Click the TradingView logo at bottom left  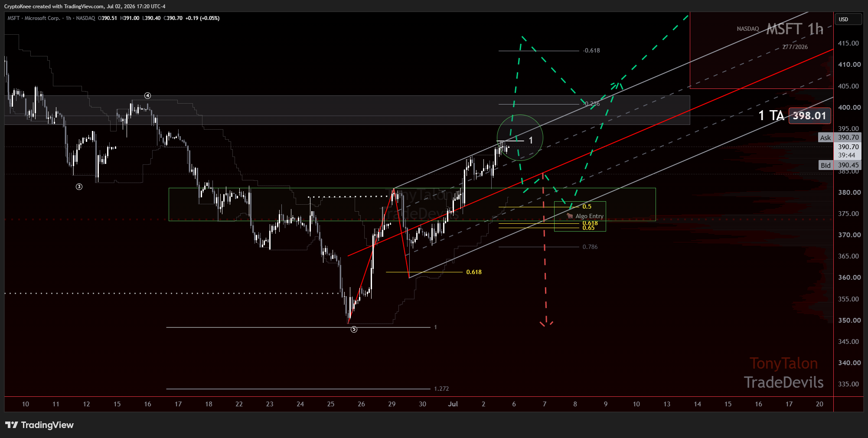(39, 425)
